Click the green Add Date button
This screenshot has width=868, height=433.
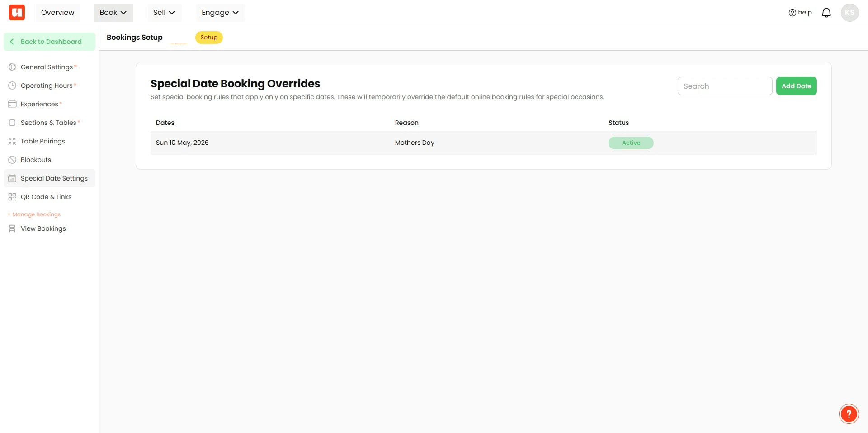pyautogui.click(x=796, y=86)
